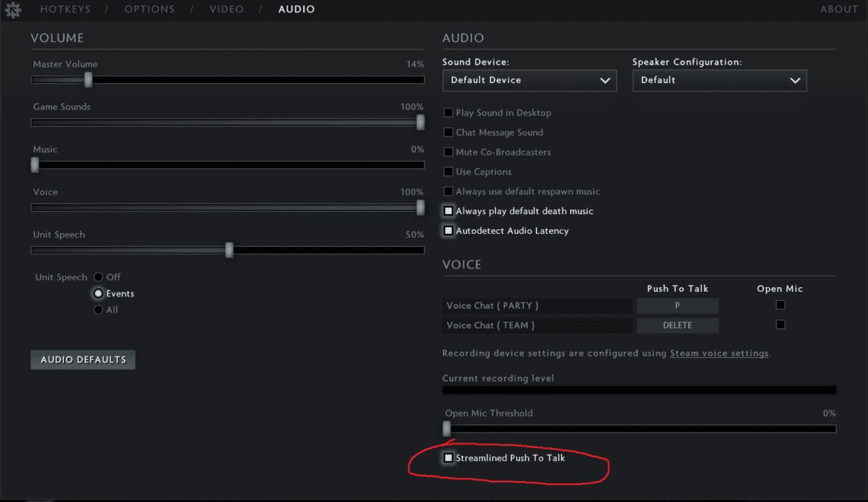Enable Play Sound in Desktop
868x502 pixels.
(448, 112)
